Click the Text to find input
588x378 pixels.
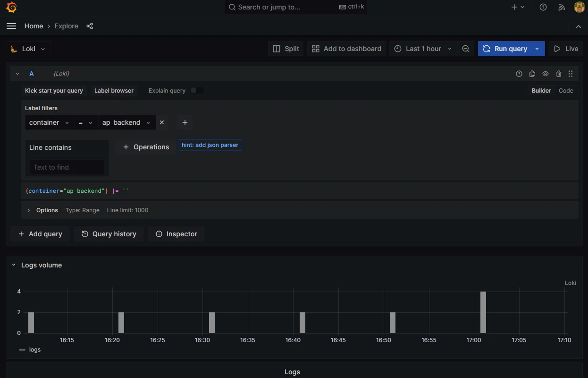67,167
